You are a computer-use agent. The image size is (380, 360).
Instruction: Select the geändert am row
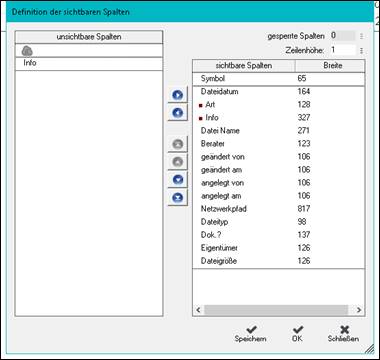(x=279, y=169)
